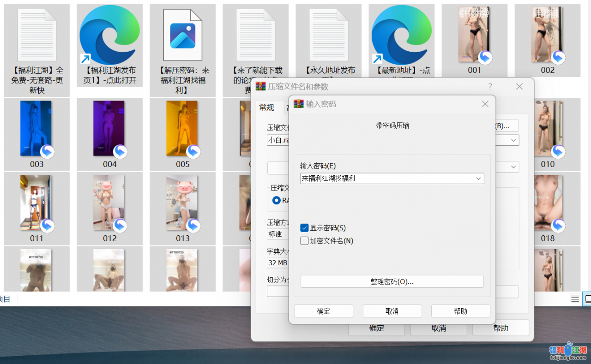Uncheck the 显示密码(S) checkbox
This screenshot has height=364, width=591.
(304, 227)
